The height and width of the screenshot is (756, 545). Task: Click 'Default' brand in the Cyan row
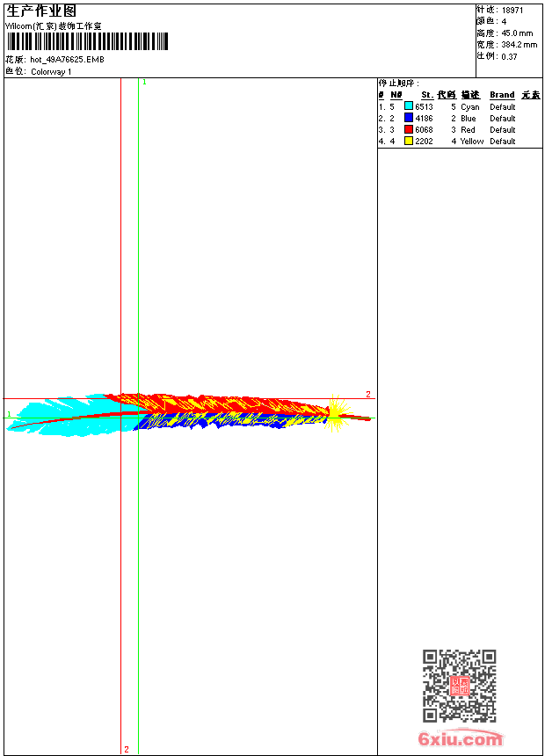503,107
